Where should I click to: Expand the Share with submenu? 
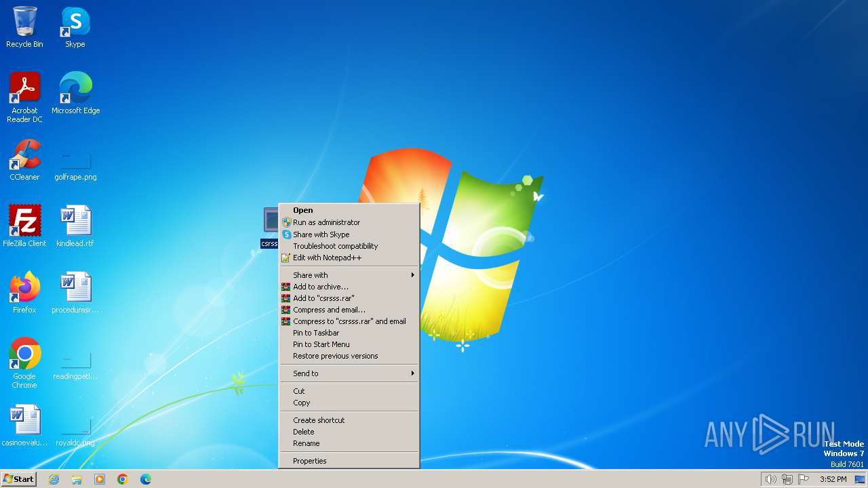tap(349, 275)
